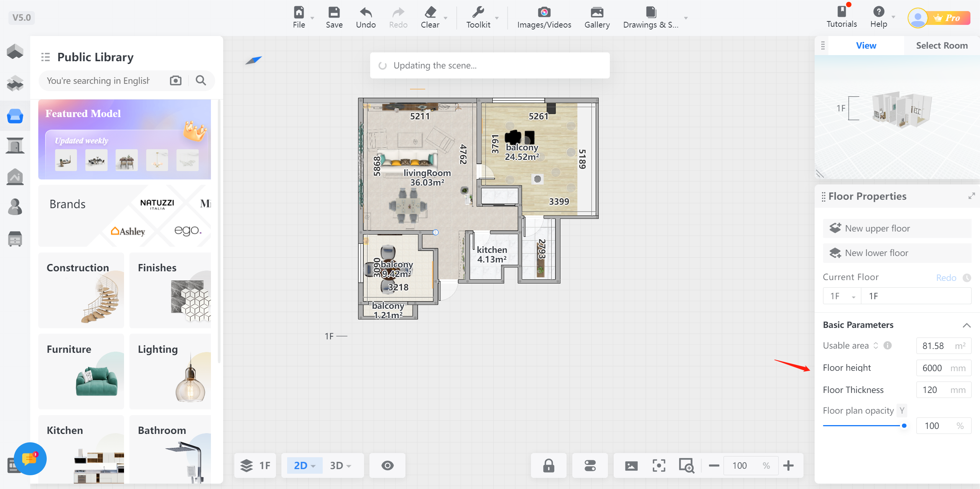Click the Undo arrow icon

pyautogui.click(x=366, y=13)
